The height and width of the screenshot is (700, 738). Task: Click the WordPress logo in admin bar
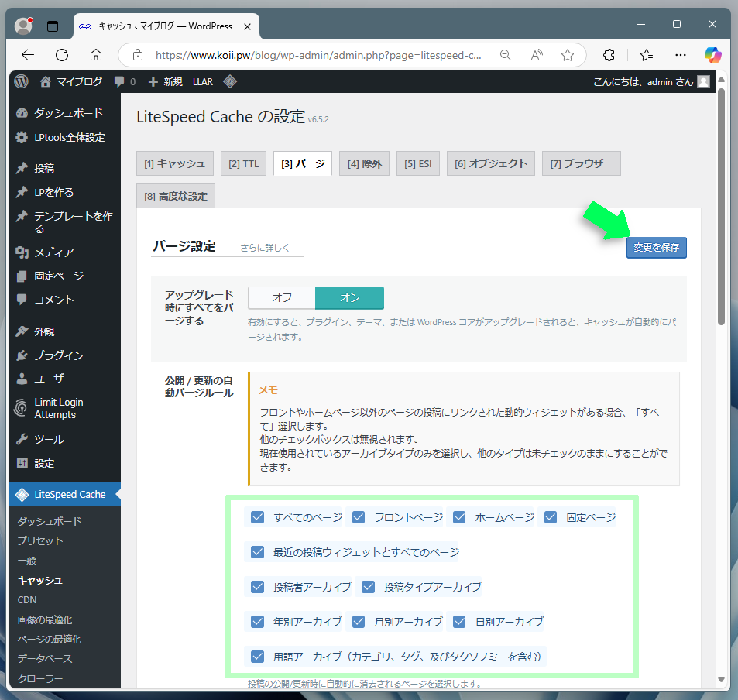tap(22, 81)
